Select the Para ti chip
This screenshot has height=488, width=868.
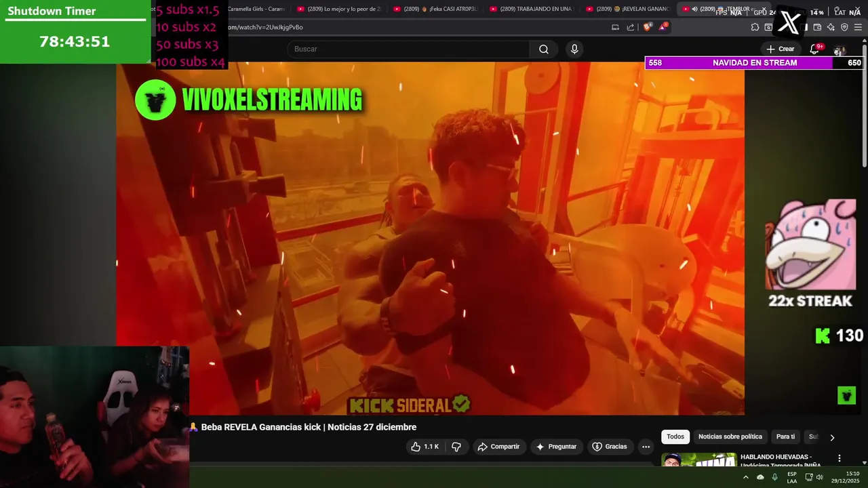pos(785,436)
